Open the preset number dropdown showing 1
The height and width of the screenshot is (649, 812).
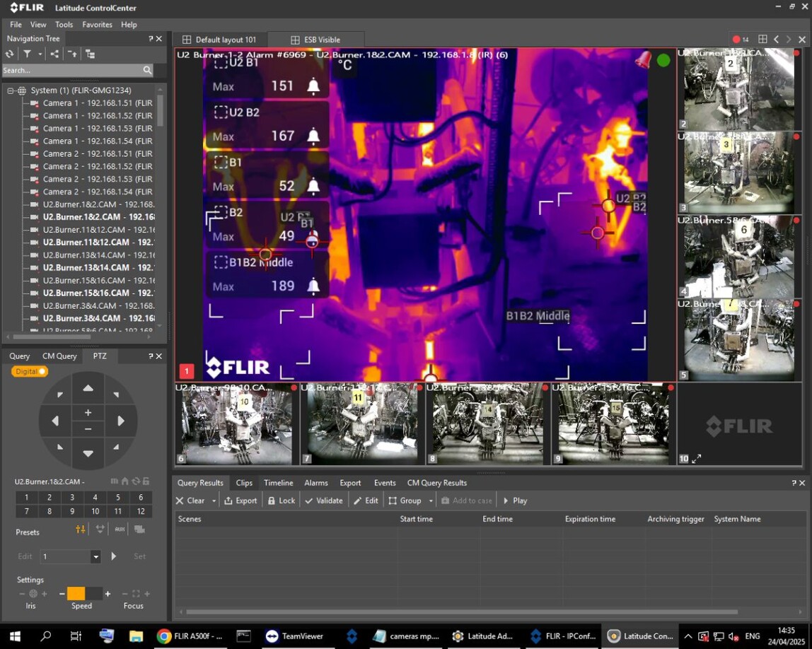[x=95, y=557]
